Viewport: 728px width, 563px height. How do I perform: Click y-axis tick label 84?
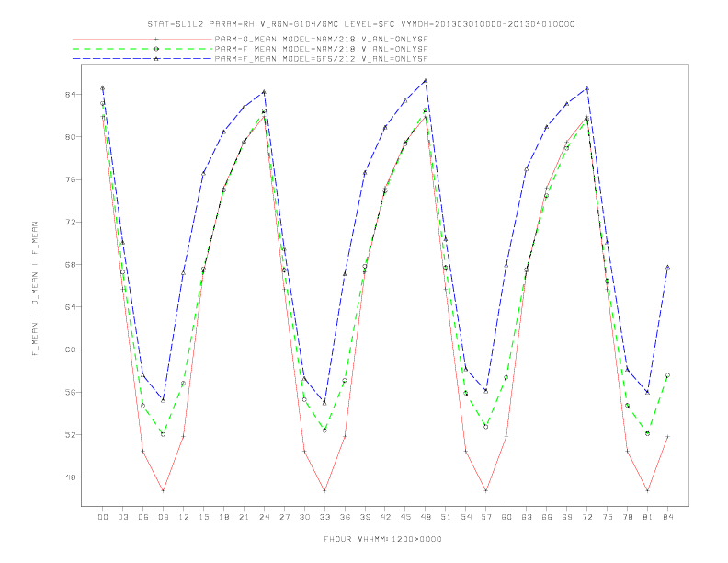pos(70,95)
